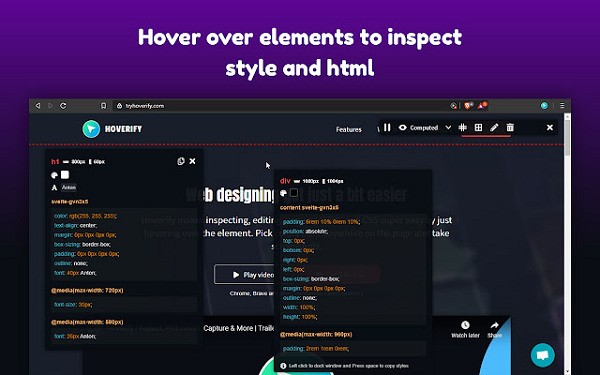Click the height: 100% line
600x375 pixels.
[300, 317]
